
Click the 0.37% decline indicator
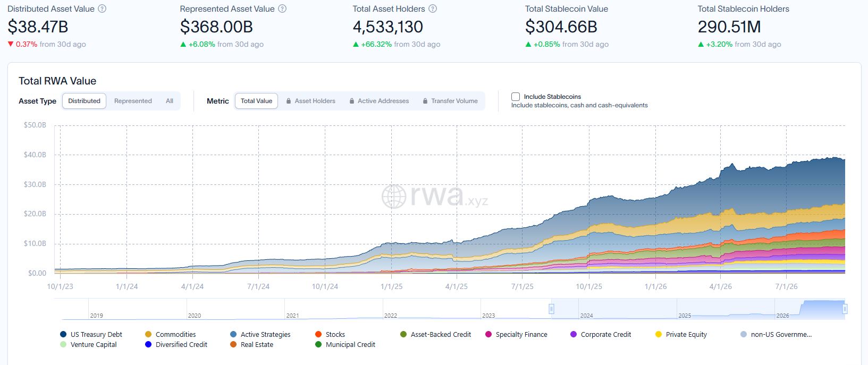tap(22, 44)
